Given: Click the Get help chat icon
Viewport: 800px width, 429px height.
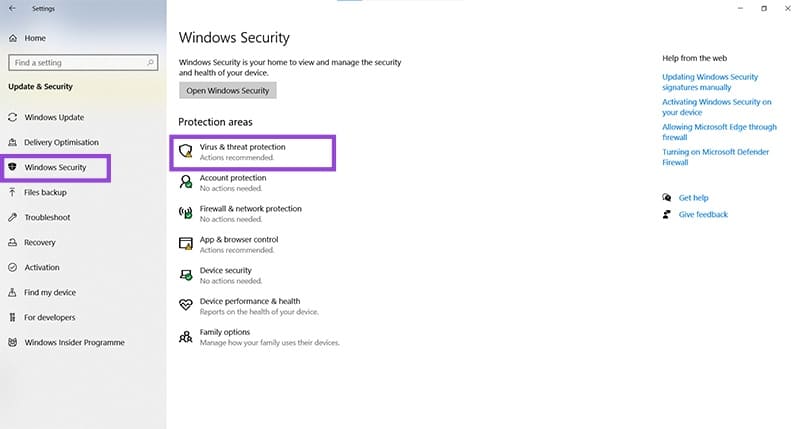Looking at the screenshot, I should click(666, 197).
